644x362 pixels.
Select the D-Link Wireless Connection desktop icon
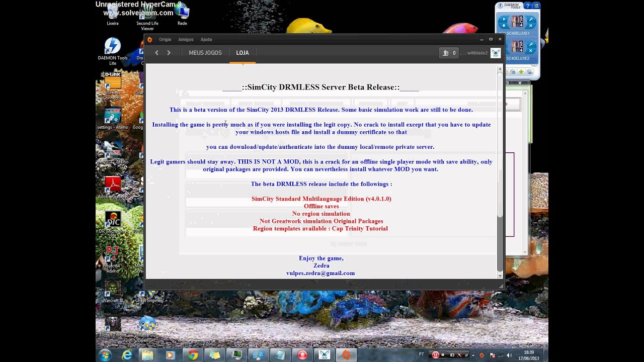(x=113, y=85)
